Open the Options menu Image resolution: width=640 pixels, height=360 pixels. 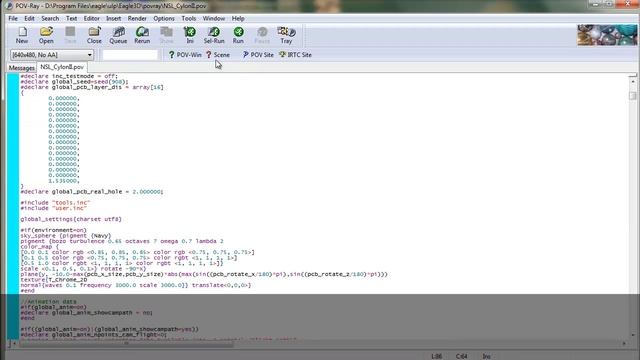pos(164,18)
